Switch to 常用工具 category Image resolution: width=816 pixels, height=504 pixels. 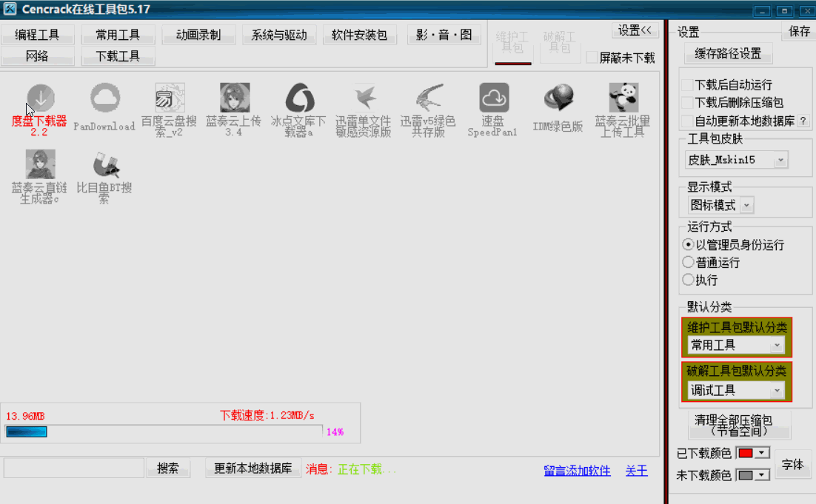point(118,35)
